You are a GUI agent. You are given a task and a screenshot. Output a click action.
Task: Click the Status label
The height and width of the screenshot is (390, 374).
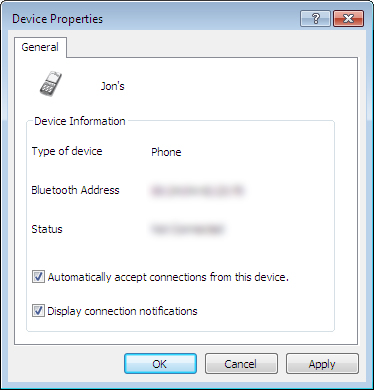coord(47,229)
